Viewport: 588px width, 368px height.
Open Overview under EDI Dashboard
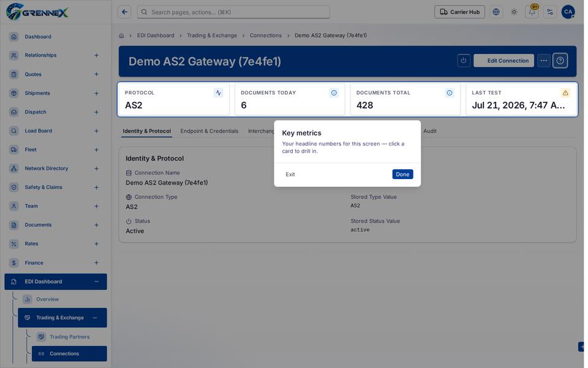click(47, 299)
